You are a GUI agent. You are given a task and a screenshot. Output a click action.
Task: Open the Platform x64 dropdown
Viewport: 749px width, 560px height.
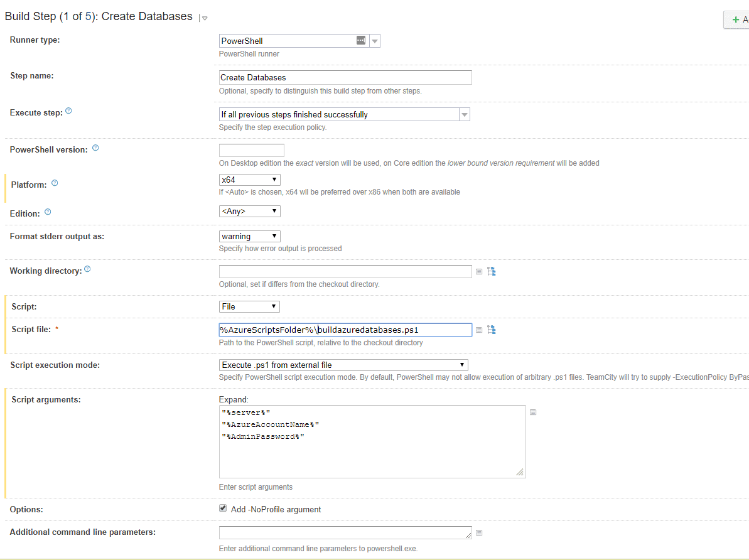[x=250, y=180]
